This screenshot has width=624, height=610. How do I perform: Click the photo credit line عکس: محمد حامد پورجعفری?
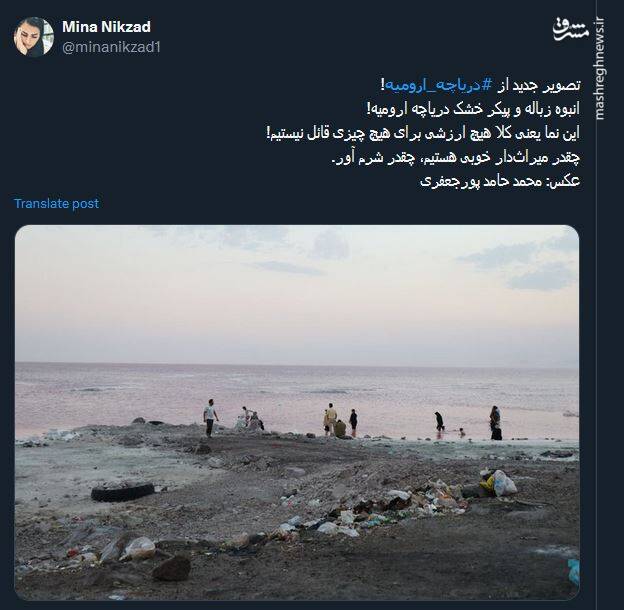[500, 181]
